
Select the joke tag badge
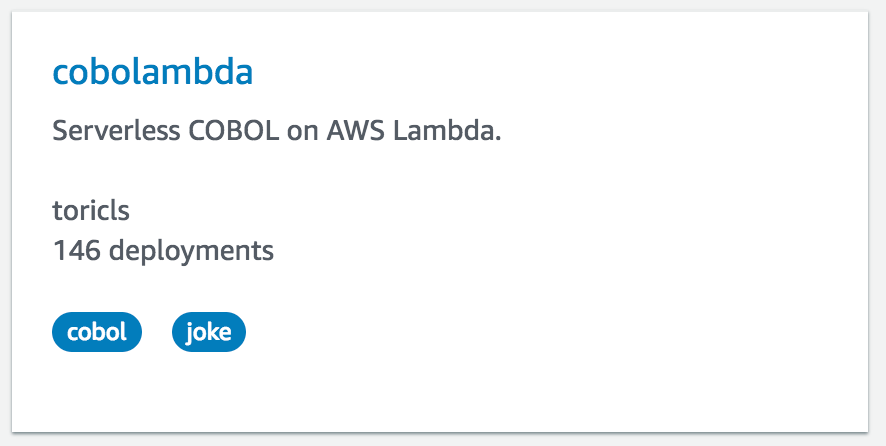coord(208,332)
